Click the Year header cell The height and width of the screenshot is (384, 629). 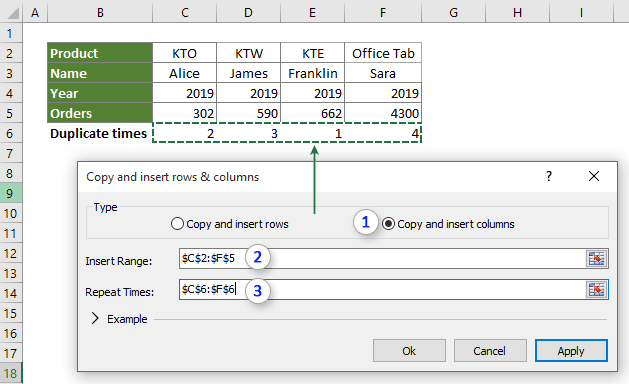[x=100, y=93]
